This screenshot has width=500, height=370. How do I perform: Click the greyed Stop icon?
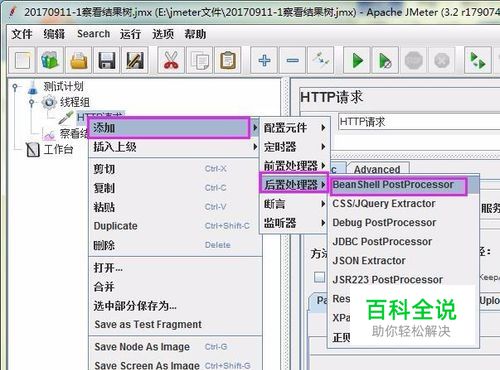[x=414, y=61]
